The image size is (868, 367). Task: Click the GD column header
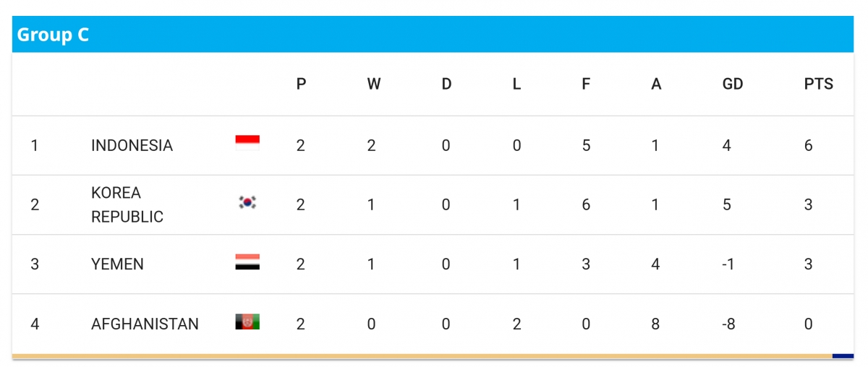(x=733, y=85)
